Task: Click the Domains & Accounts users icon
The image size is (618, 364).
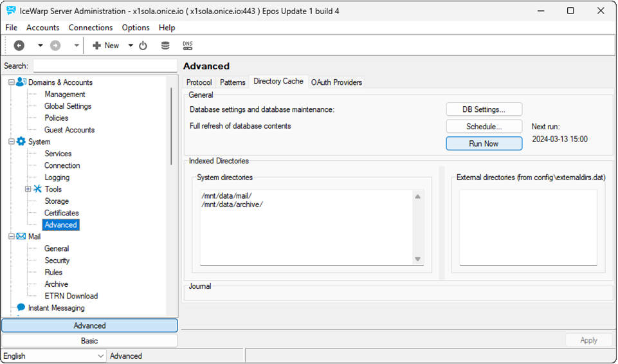Action: 21,82
